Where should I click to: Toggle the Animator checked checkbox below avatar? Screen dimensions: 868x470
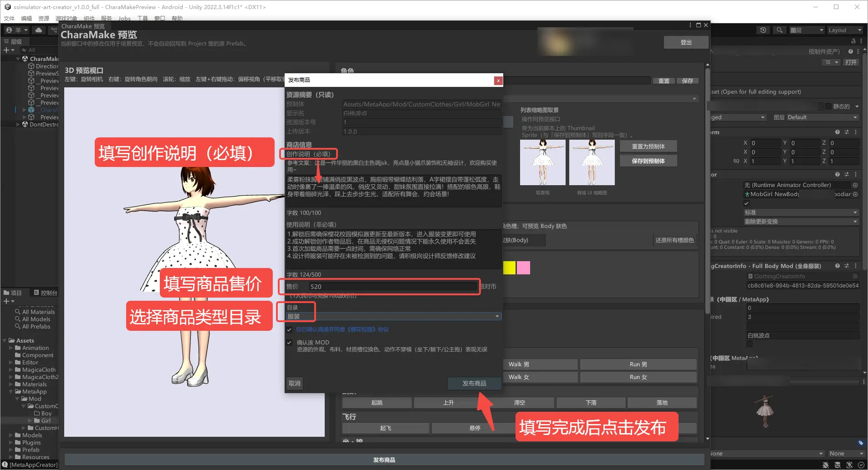[x=746, y=203]
